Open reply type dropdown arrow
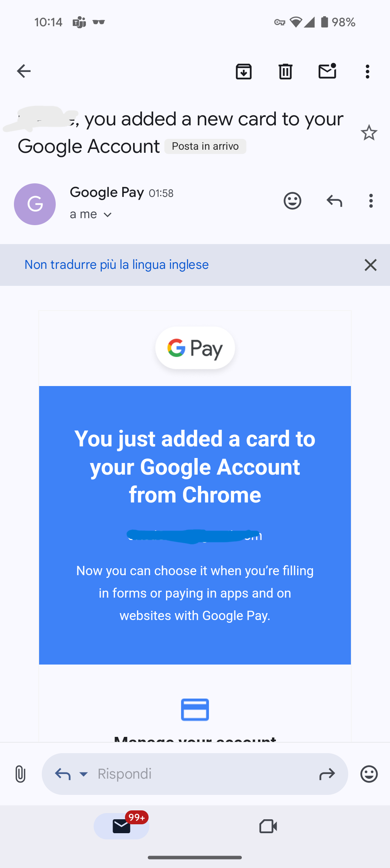Screen dimensions: 390x868 pos(84,774)
